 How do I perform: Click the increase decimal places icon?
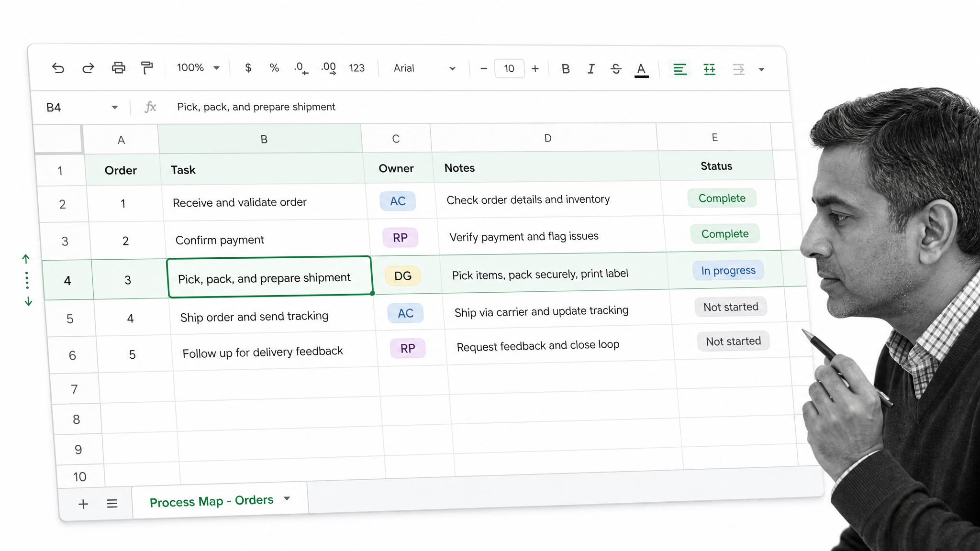click(329, 68)
